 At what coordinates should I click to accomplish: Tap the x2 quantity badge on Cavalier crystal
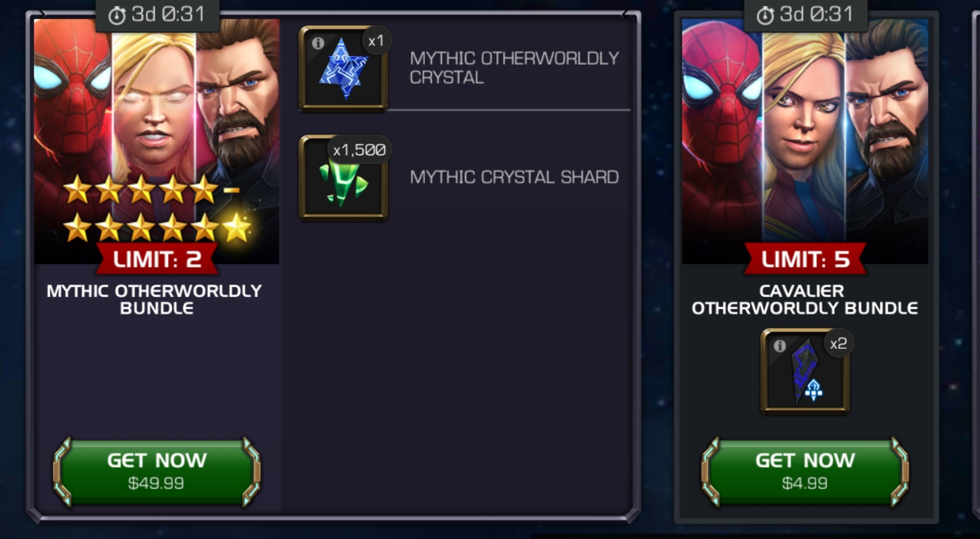[x=838, y=344]
